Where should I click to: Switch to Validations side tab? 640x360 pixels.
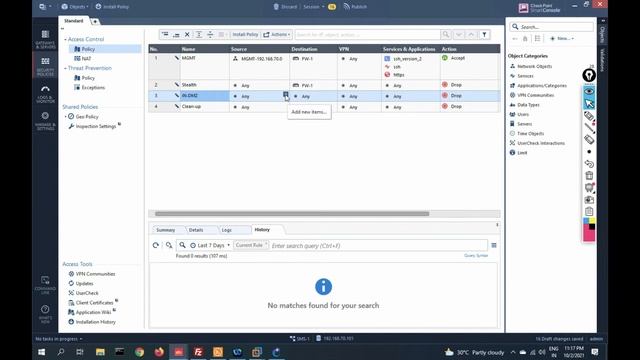[602, 60]
